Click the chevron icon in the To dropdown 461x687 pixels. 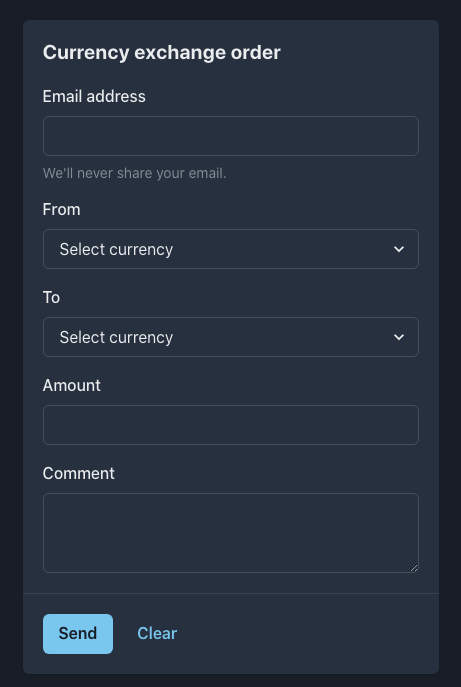(399, 337)
